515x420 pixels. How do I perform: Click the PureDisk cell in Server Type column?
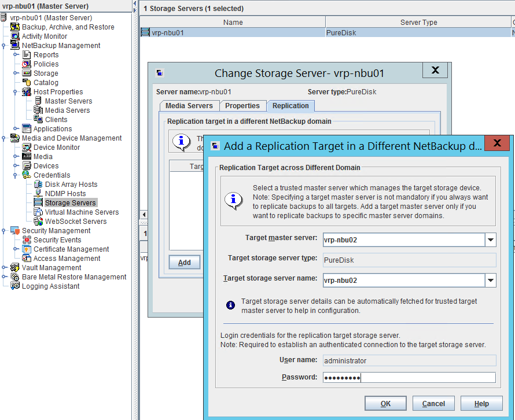click(418, 32)
